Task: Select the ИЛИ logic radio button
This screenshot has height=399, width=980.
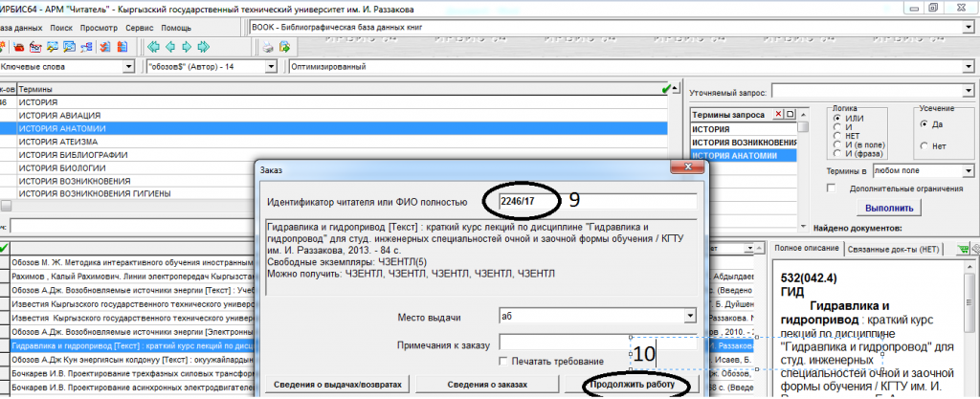Action: [x=836, y=119]
